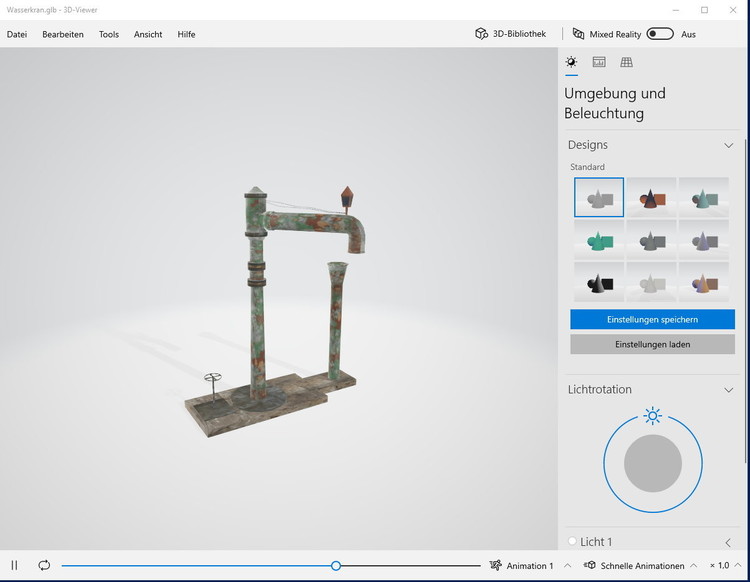The width and height of the screenshot is (750, 582).
Task: Open the Datei menu
Action: (17, 34)
